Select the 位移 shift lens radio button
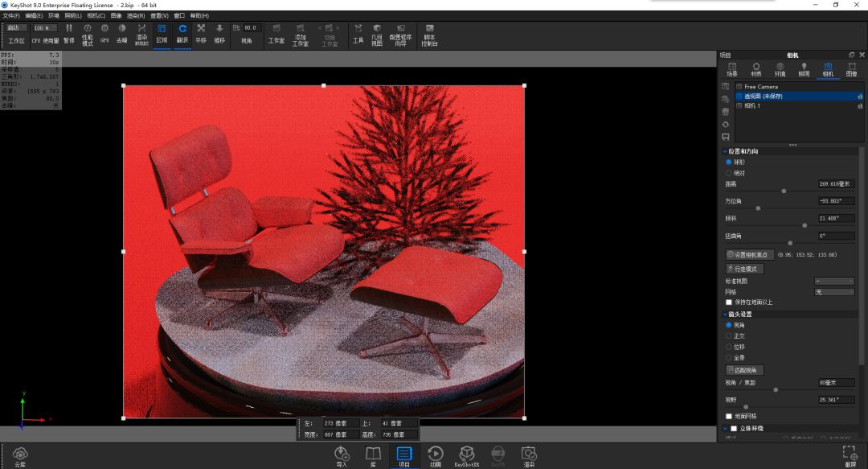This screenshot has height=469, width=868. (x=728, y=347)
